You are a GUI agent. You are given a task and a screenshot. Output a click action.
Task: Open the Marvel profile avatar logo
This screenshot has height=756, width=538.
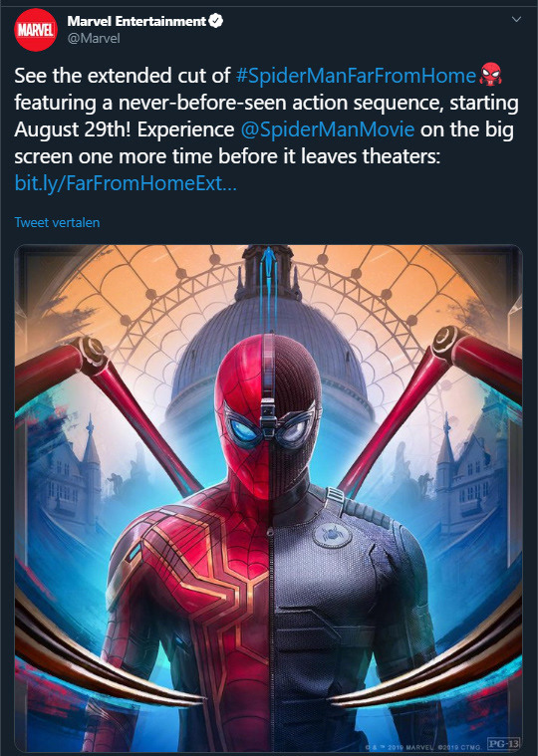tap(35, 30)
